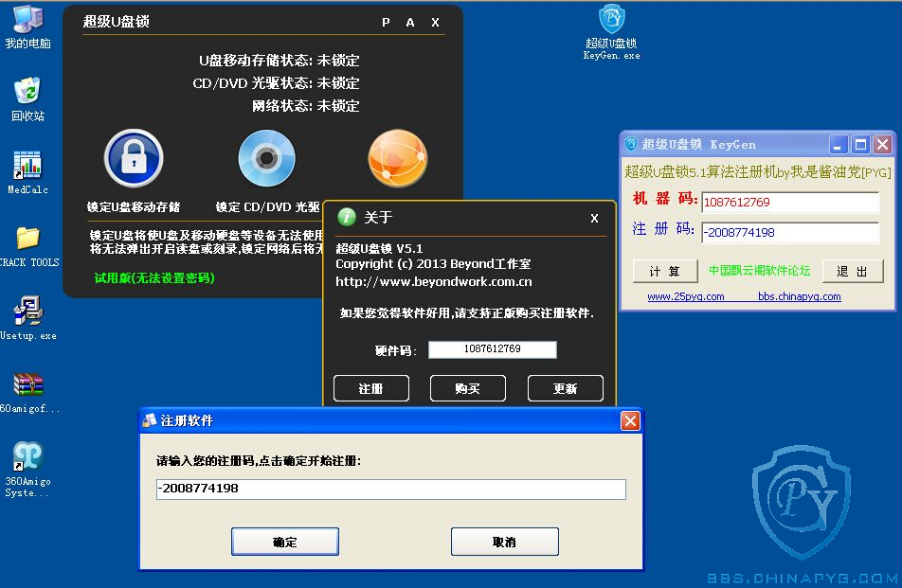This screenshot has height=588, width=902.
Task: Minimize the KeyGen window
Action: pos(838,144)
